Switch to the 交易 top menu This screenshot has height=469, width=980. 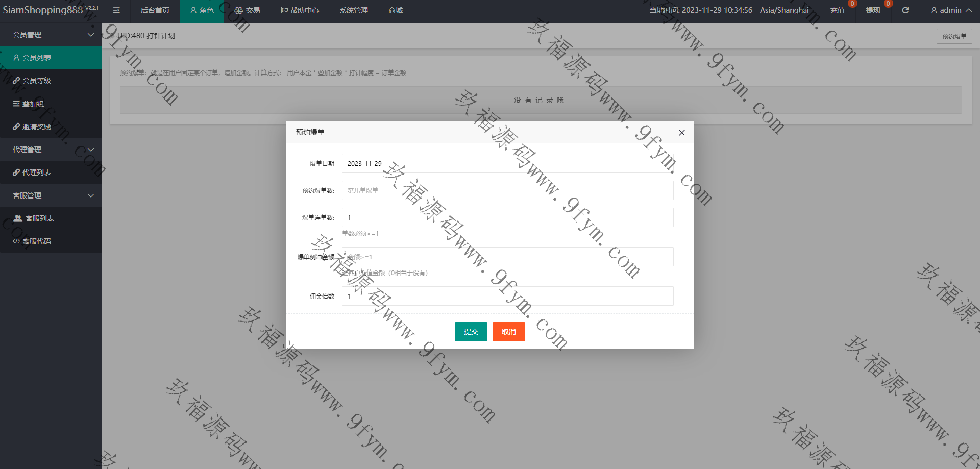click(x=248, y=10)
